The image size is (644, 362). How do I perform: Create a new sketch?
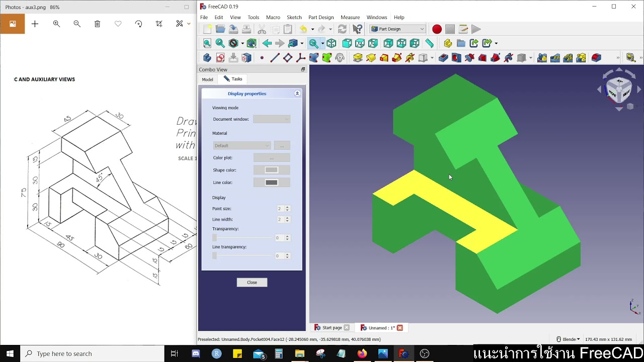(x=220, y=58)
